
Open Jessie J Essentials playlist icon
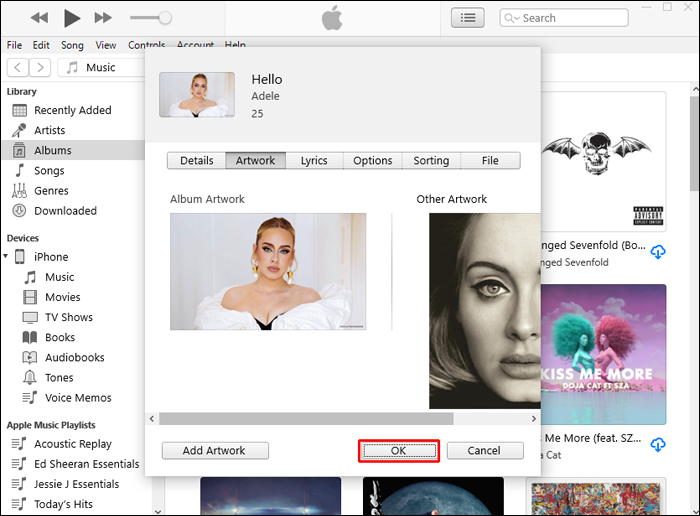tap(19, 484)
